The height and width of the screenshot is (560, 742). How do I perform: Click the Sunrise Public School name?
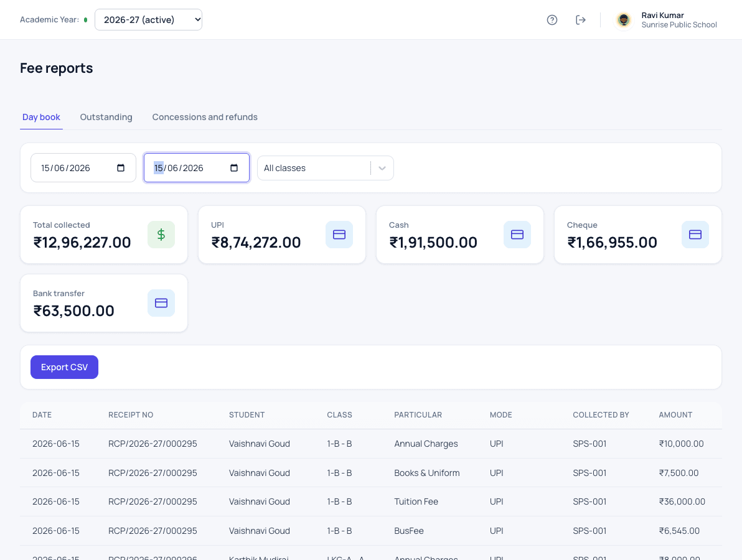pos(679,25)
